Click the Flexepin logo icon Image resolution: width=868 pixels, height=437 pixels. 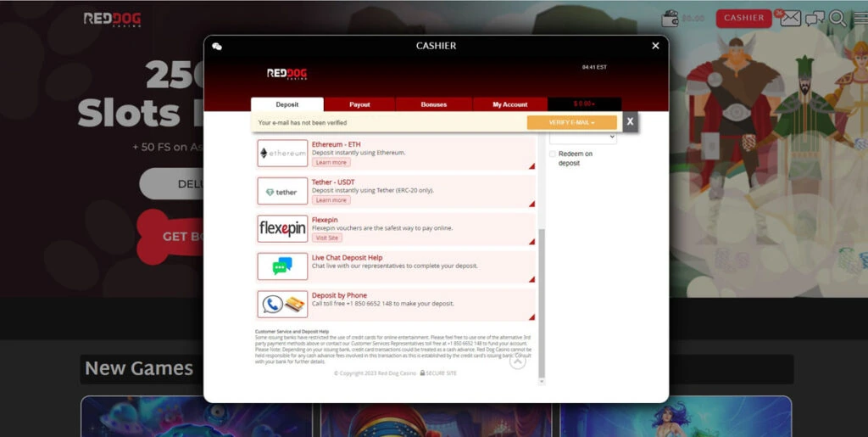tap(282, 229)
